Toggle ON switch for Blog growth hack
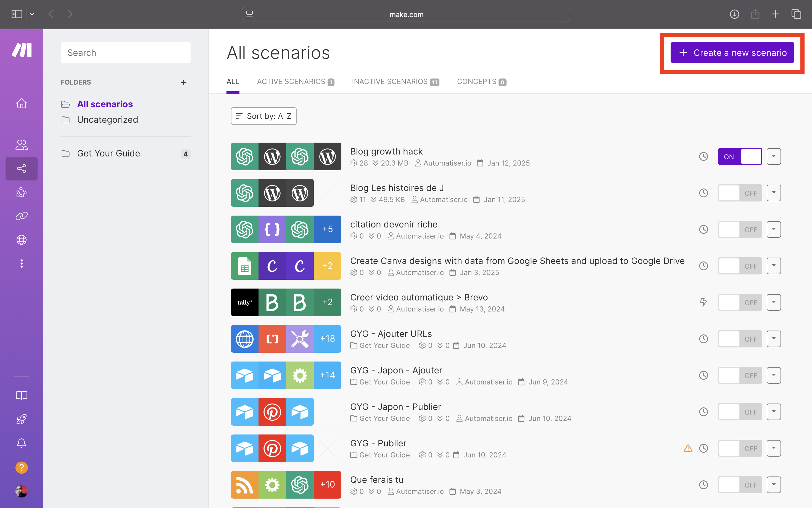This screenshot has width=812, height=508. pos(740,156)
